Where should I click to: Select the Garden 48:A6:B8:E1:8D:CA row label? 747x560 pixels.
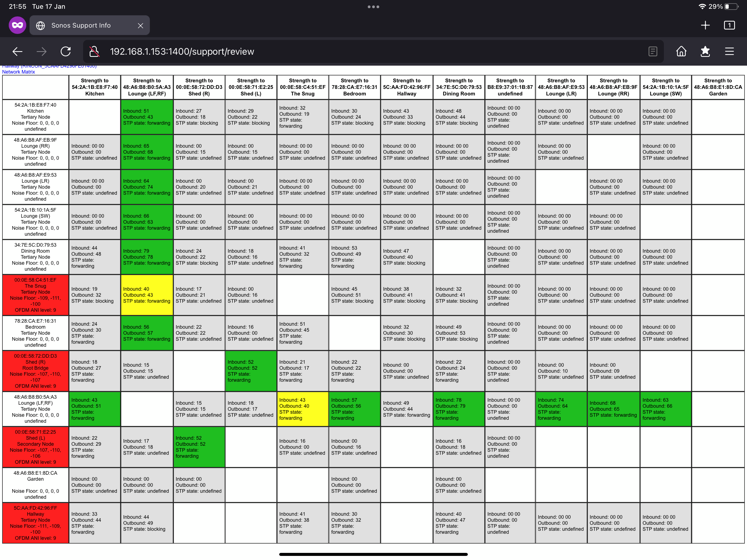(36, 485)
